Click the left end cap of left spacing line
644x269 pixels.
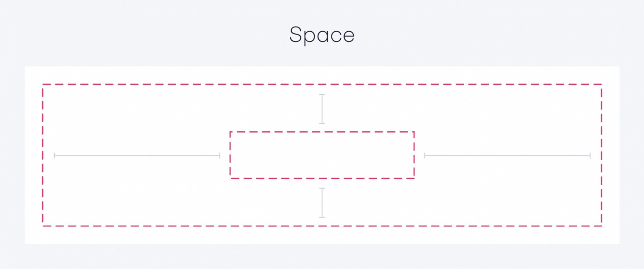point(54,155)
